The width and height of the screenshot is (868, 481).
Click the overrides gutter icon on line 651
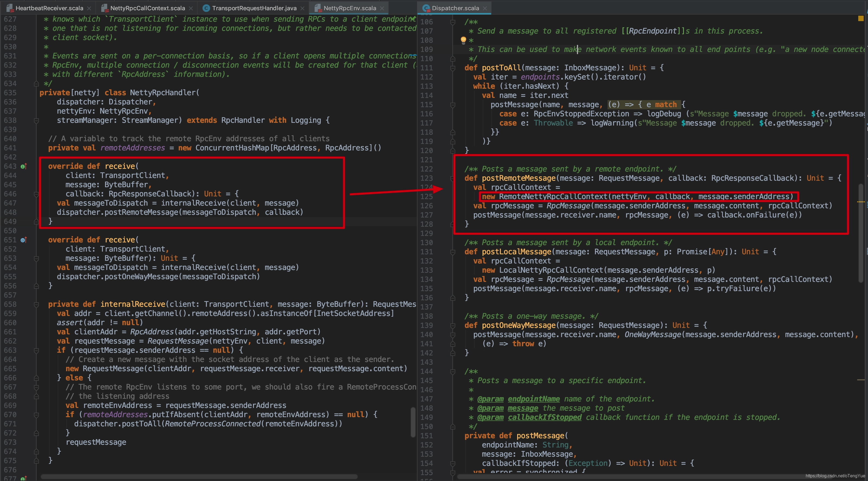point(23,240)
